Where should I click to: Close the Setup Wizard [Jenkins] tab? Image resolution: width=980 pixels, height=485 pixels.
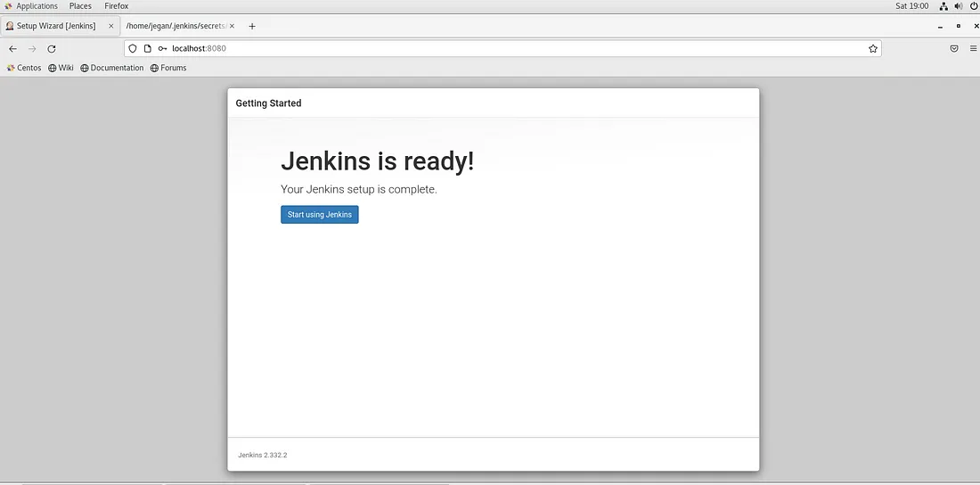(x=111, y=26)
